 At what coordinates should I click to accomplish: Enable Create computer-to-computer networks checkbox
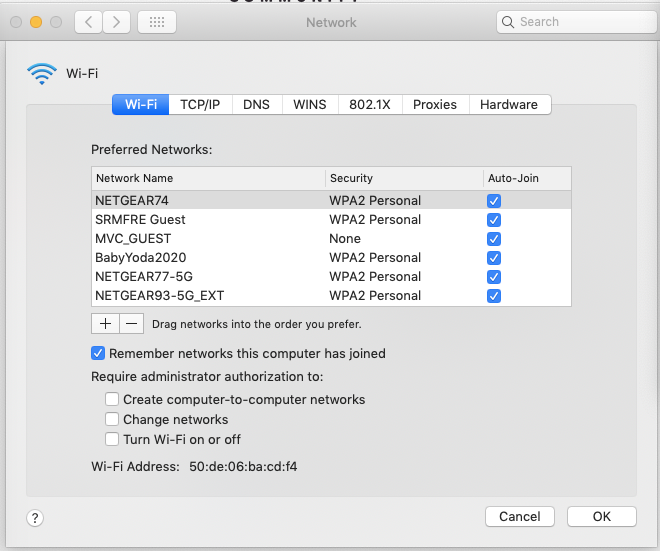pyautogui.click(x=112, y=399)
